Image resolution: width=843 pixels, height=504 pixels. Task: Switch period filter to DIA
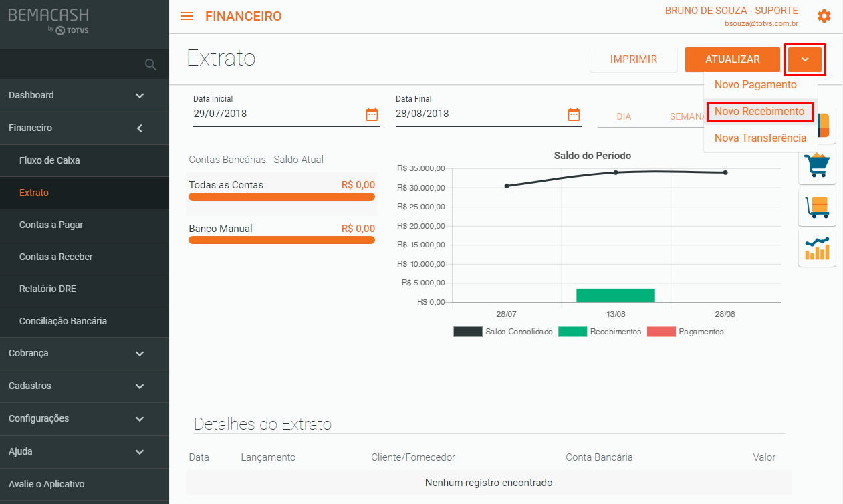click(624, 116)
